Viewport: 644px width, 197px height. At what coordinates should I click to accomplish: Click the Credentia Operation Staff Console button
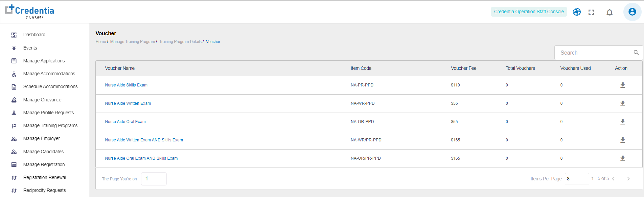[x=529, y=12]
